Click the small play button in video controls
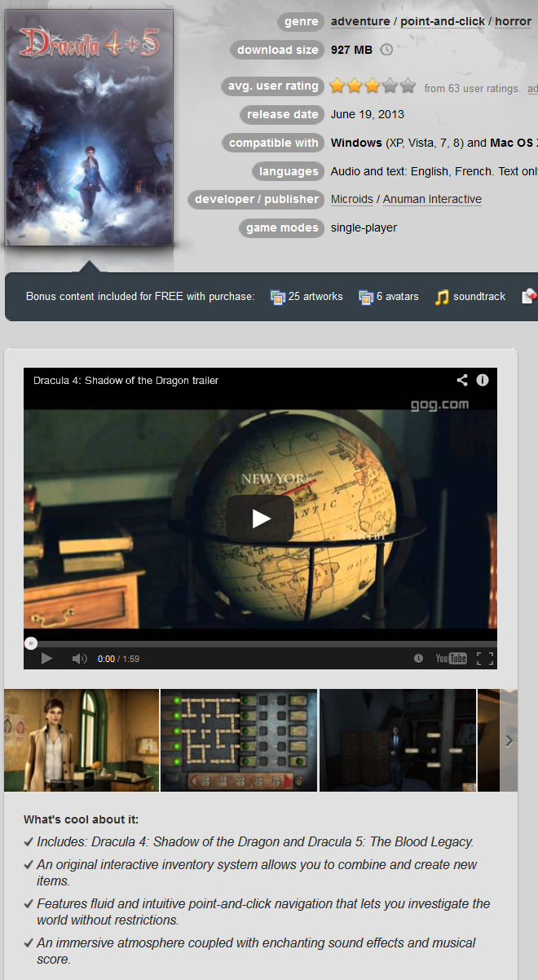The height and width of the screenshot is (980, 538). pyautogui.click(x=46, y=659)
